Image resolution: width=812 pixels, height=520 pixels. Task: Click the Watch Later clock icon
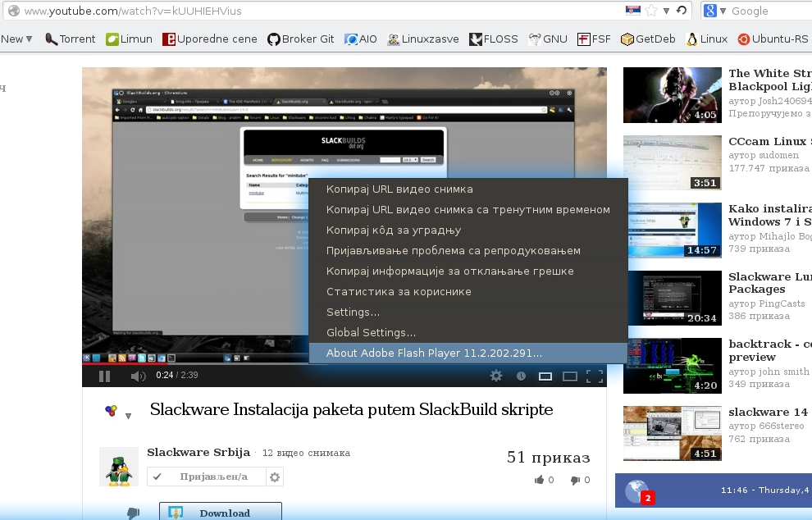click(521, 376)
